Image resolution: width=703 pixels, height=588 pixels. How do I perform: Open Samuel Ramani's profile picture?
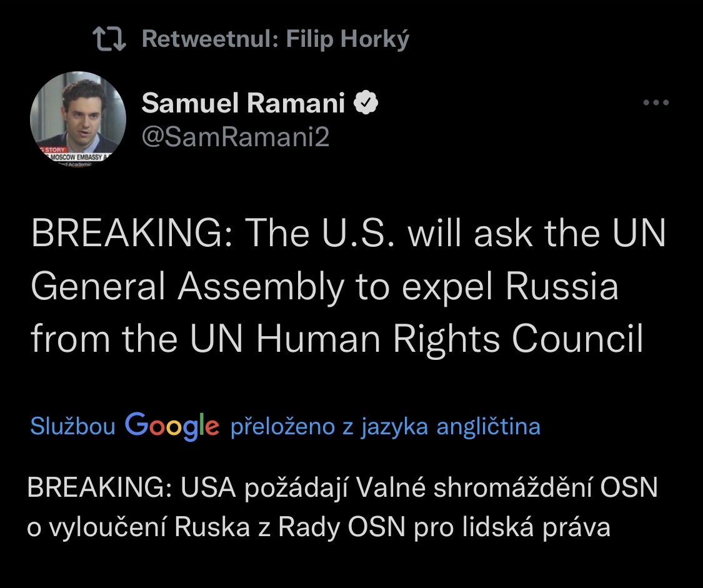[78, 117]
